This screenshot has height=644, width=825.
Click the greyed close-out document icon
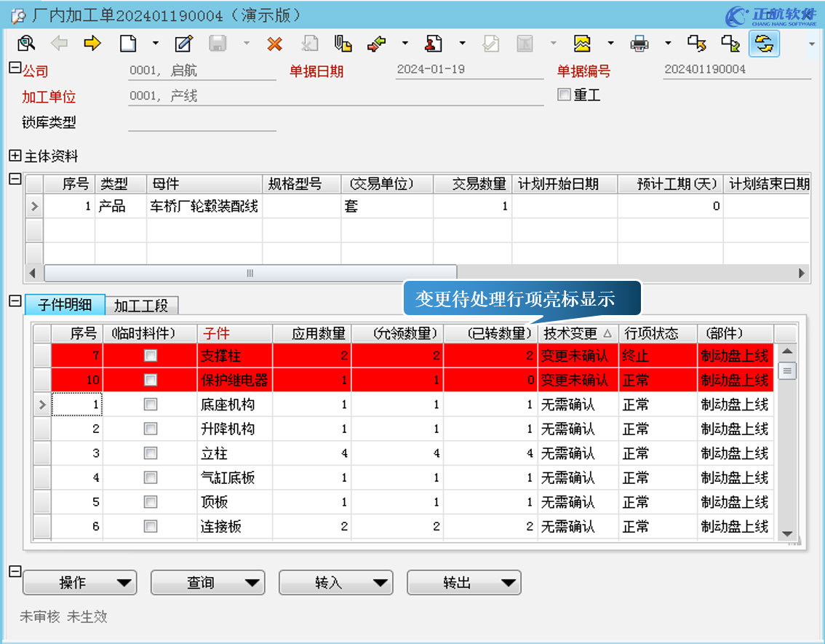pos(525,43)
